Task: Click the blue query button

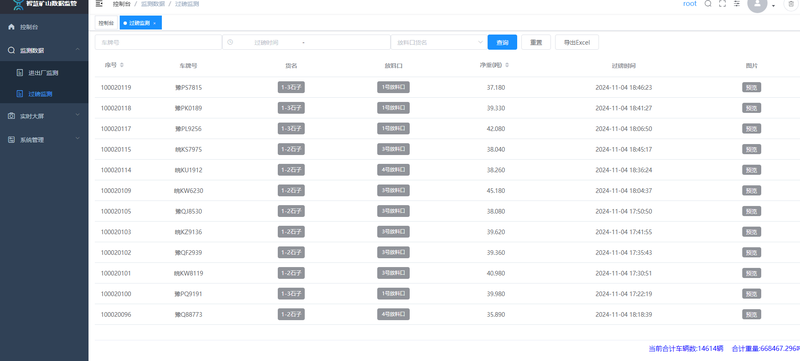Action: (x=503, y=42)
